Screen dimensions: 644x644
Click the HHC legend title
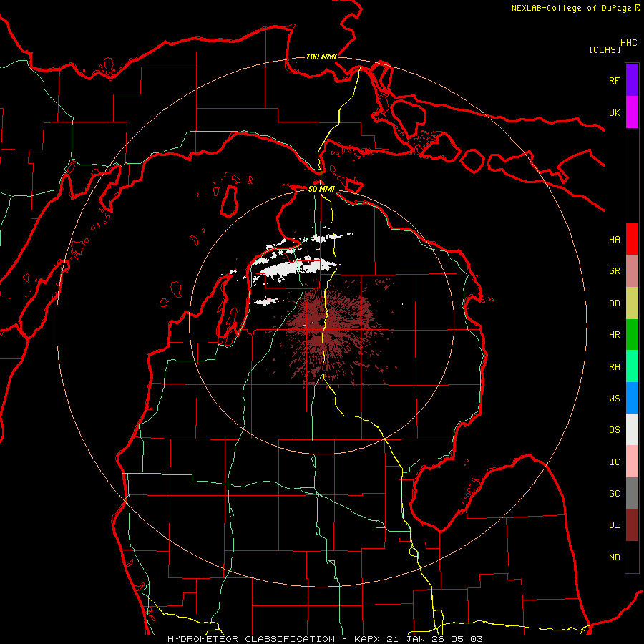(629, 43)
